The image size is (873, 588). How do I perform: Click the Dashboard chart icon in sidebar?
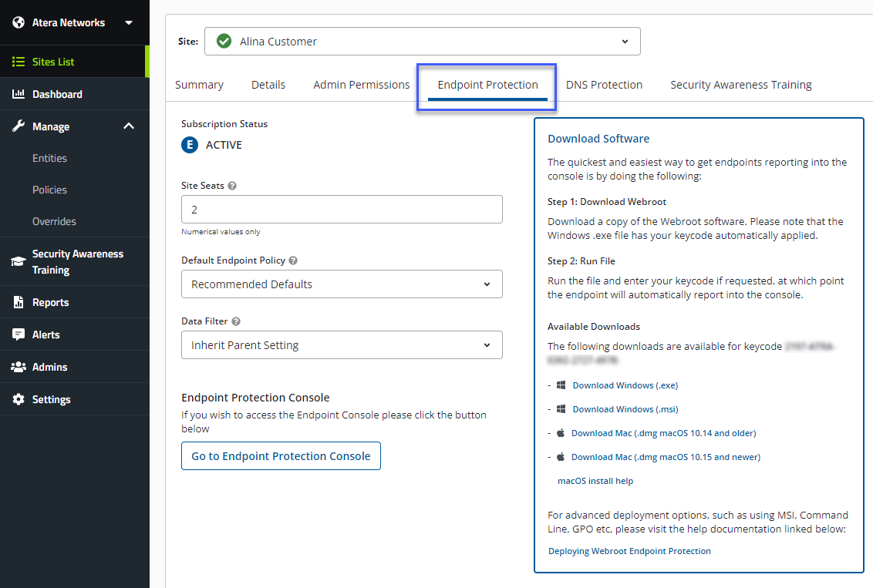point(19,94)
